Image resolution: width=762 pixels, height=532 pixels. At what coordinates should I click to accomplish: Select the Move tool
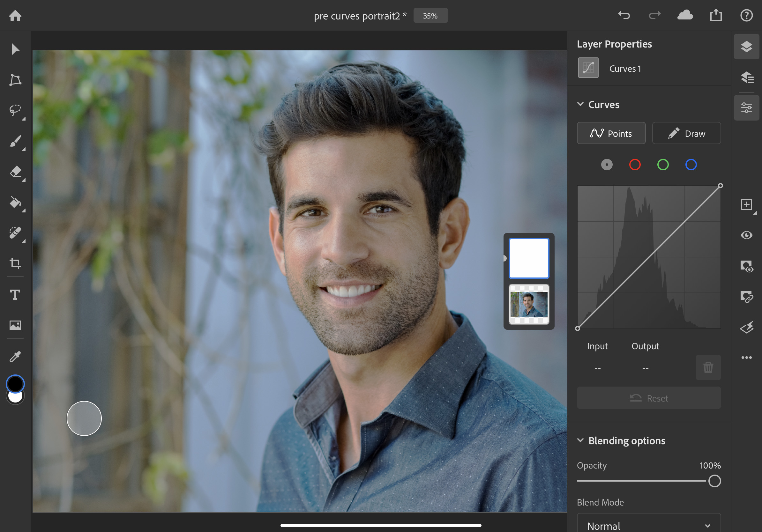(x=15, y=49)
